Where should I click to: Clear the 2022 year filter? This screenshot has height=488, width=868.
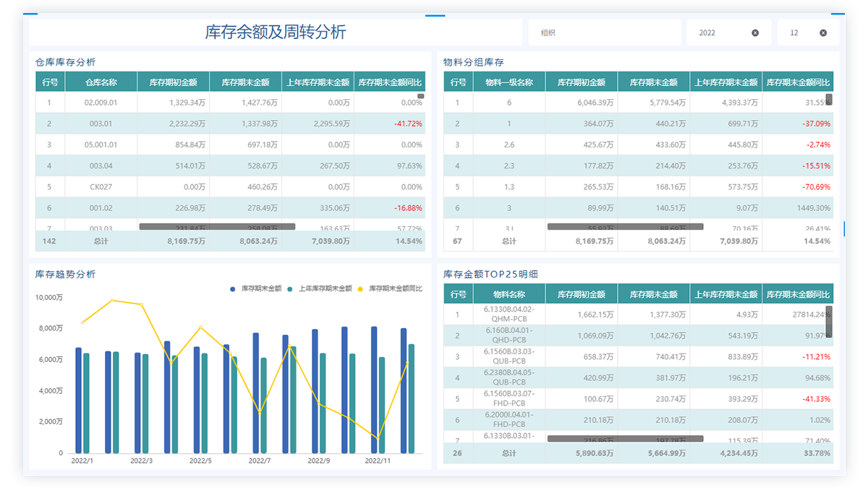coord(755,33)
